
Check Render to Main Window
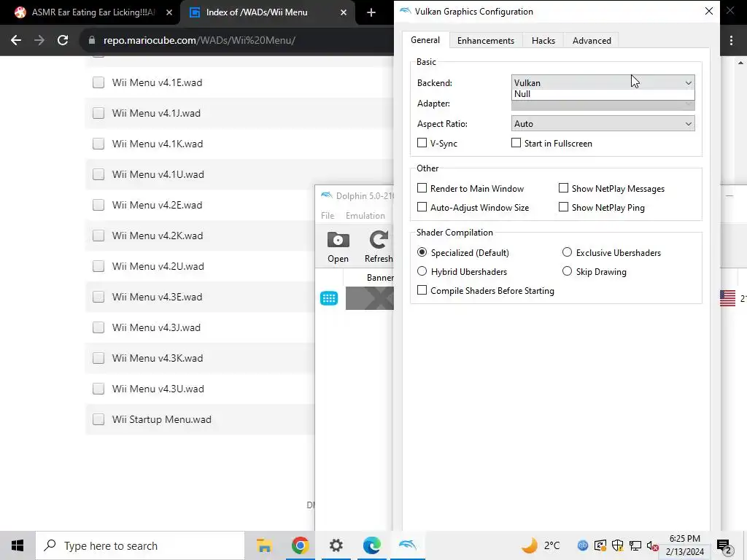(422, 188)
